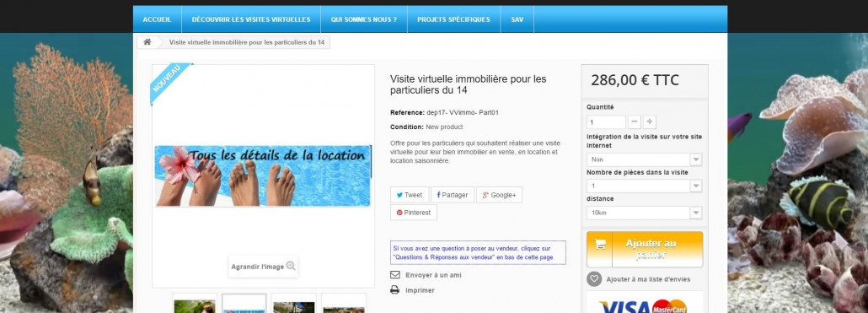Screen dimensions: 868x313
Task: Click the heart icon for liste d'envies
Action: (x=594, y=279)
